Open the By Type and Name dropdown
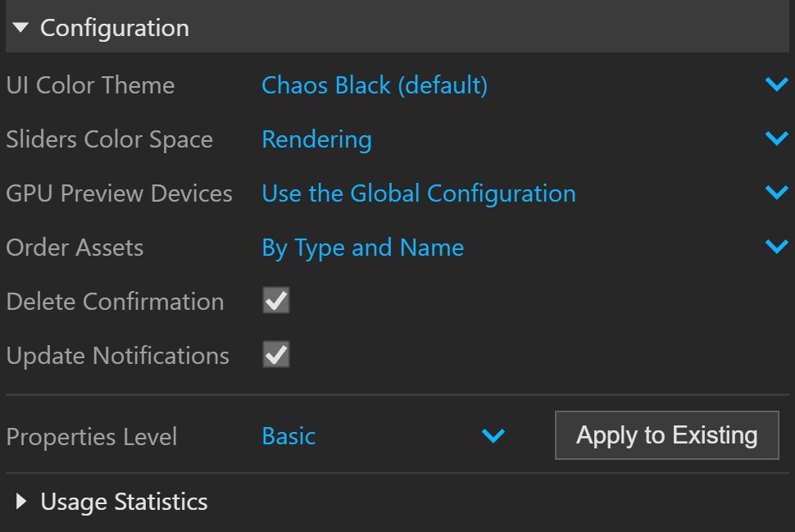The image size is (795, 532). tap(525, 248)
